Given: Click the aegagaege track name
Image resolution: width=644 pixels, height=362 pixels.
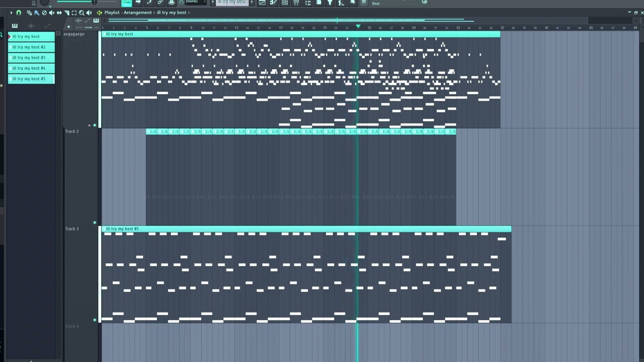Looking at the screenshot, I should pos(74,34).
